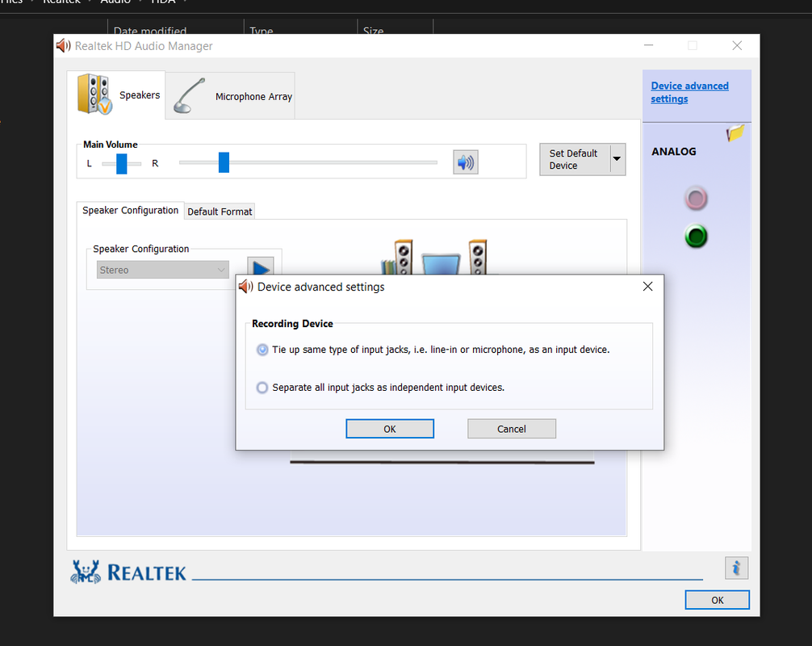Click the pink analog jack

(x=696, y=199)
